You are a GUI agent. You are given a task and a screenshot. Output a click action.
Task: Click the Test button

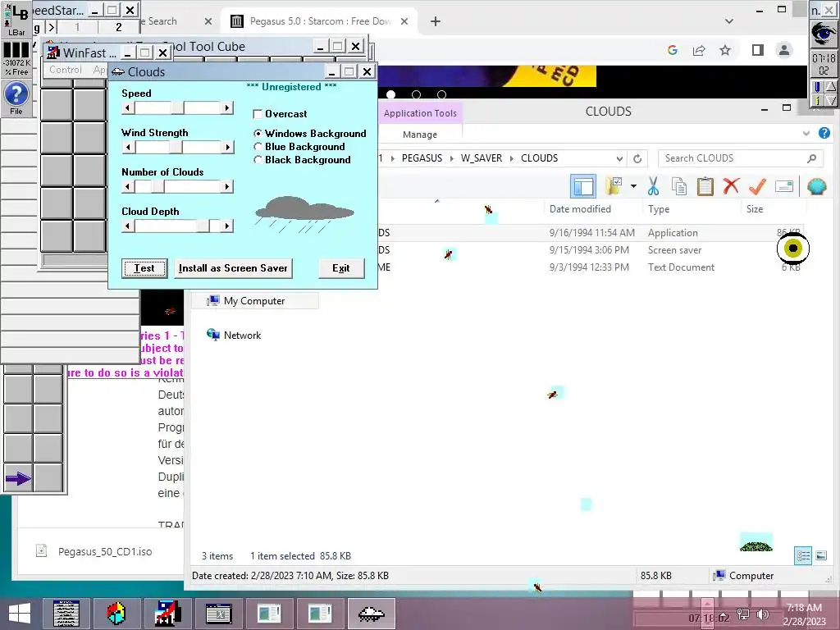click(144, 268)
